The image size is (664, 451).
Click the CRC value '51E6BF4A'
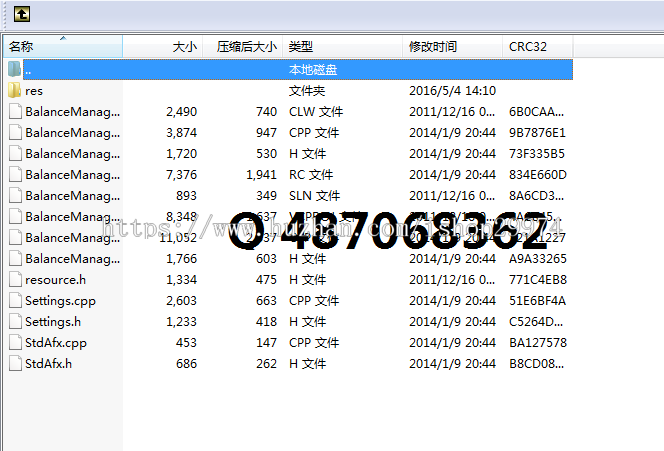click(x=537, y=301)
